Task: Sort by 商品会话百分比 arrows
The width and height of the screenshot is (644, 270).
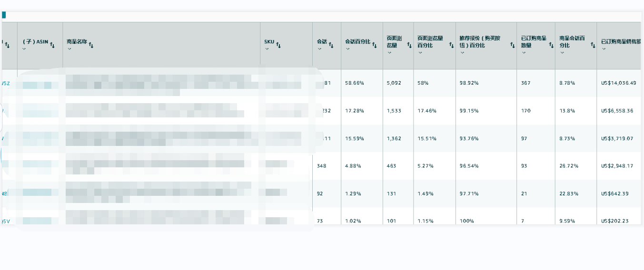Action: [x=593, y=45]
